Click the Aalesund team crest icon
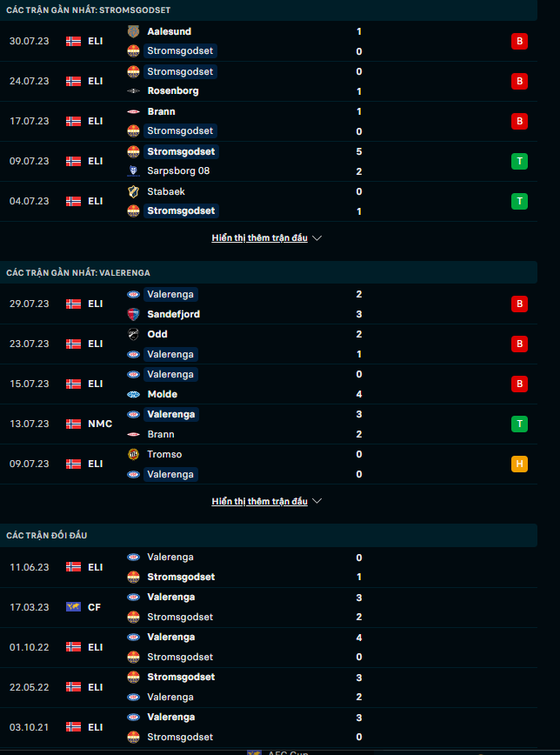This screenshot has height=755, width=560. (133, 31)
